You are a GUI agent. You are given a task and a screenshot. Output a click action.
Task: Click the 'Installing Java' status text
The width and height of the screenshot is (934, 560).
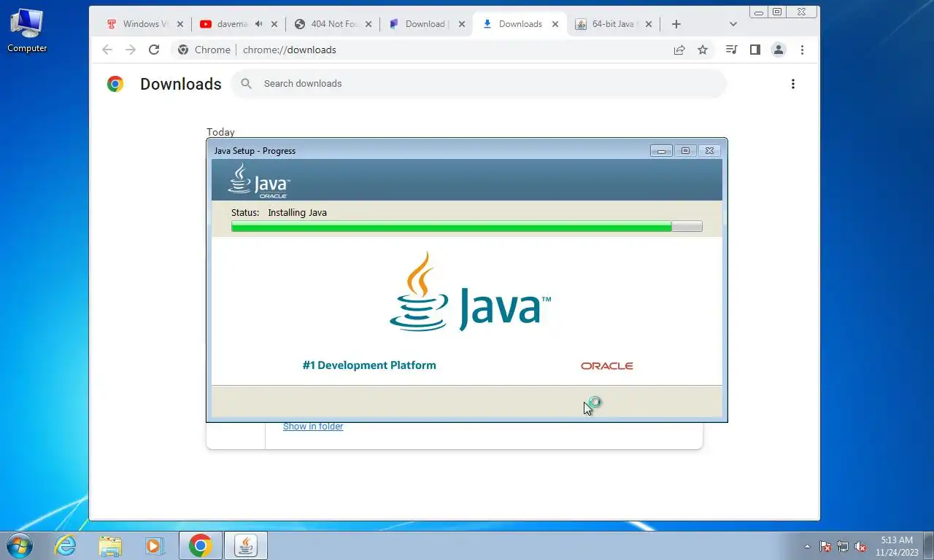298,213
